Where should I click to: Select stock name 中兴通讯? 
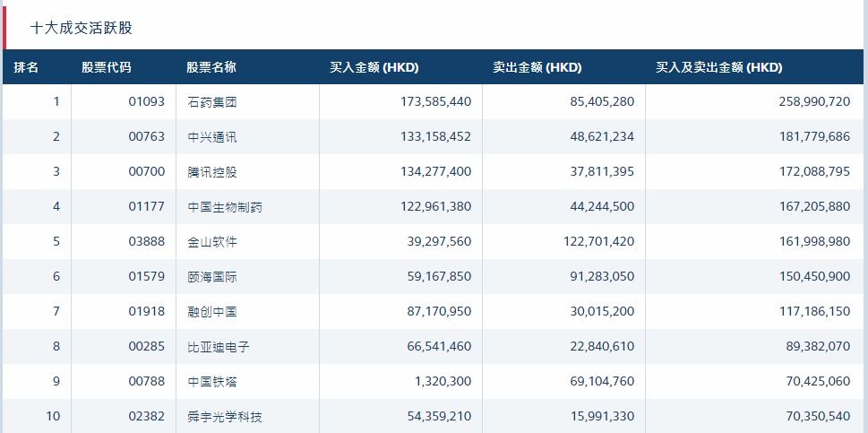(212, 137)
